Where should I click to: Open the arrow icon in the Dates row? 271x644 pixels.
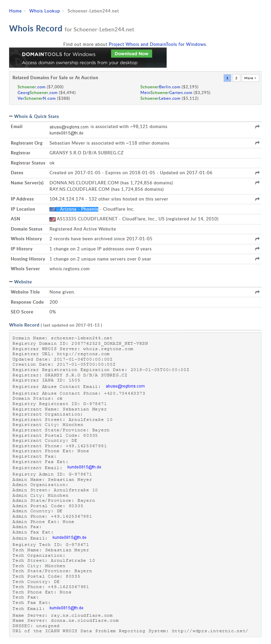click(257, 173)
